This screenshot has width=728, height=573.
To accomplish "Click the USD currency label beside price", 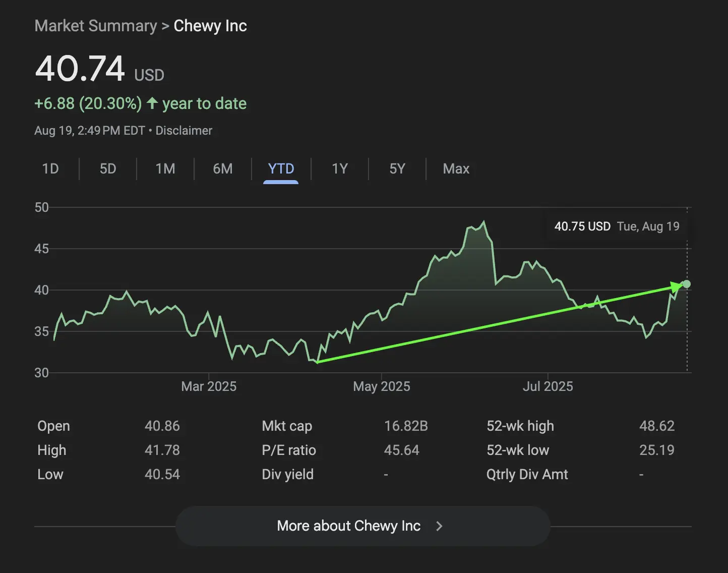I will [x=149, y=75].
